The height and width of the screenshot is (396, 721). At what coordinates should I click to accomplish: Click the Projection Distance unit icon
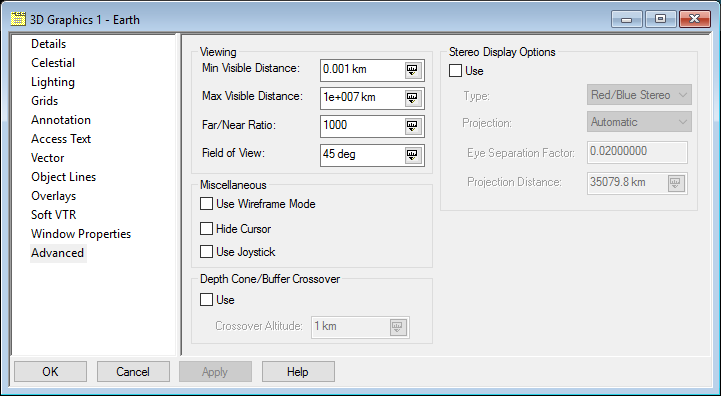click(675, 184)
